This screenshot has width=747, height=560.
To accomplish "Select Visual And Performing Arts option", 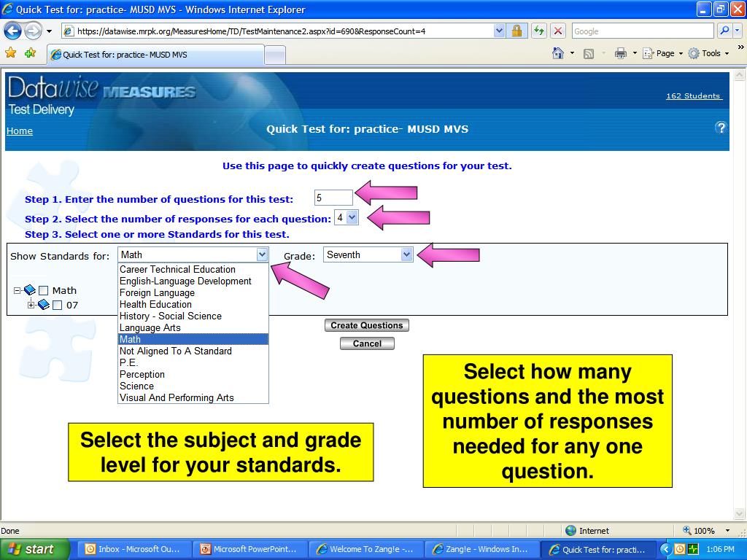I will pos(193,397).
